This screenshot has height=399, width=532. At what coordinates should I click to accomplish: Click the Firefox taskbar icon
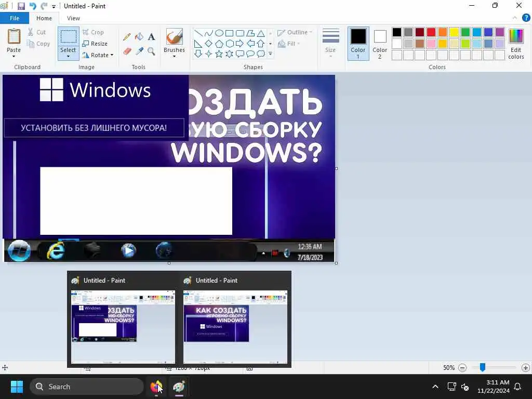click(x=156, y=387)
